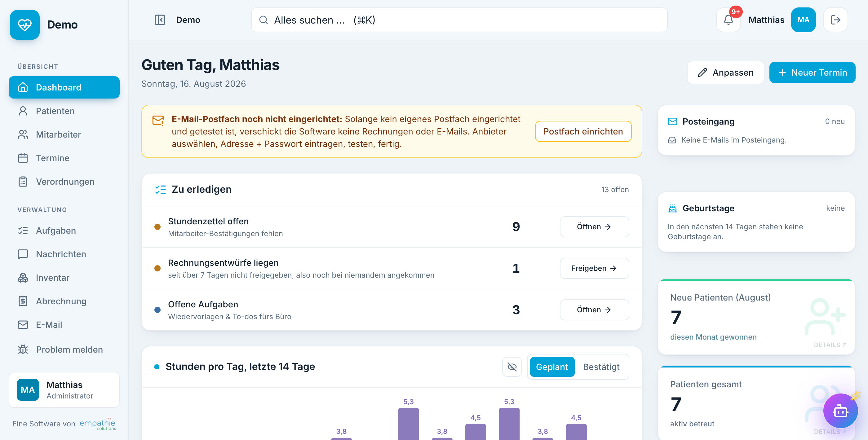Open the Matthias Administrator profile card
This screenshot has width=868, height=440.
(x=64, y=390)
